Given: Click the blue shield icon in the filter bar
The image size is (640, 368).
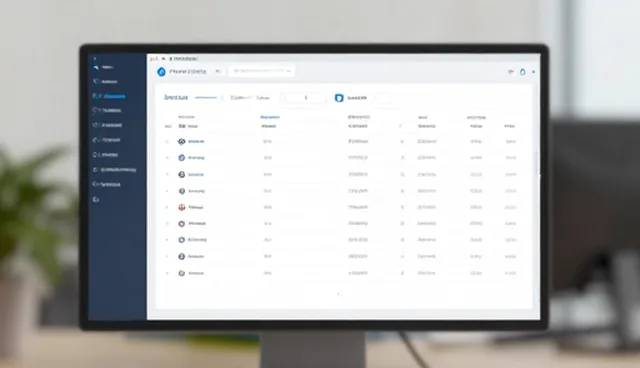Looking at the screenshot, I should click(x=339, y=98).
